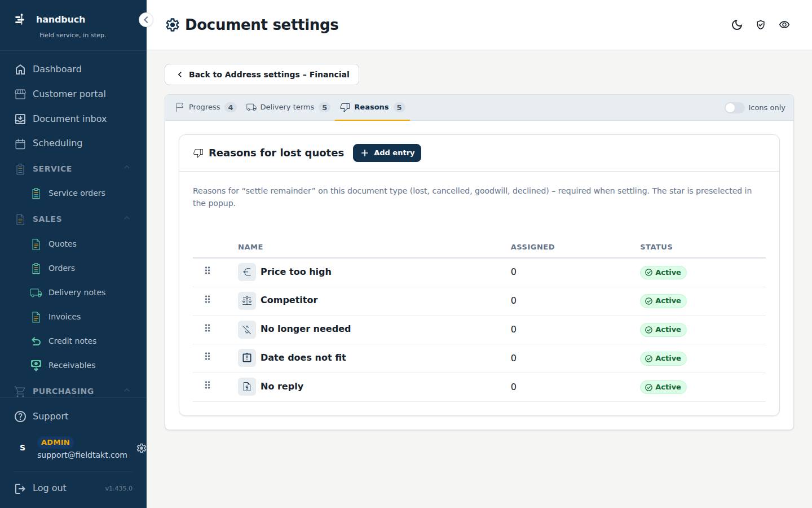This screenshot has width=812, height=508.
Task: Collapse the sidebar with the chevron button
Action: (145, 20)
